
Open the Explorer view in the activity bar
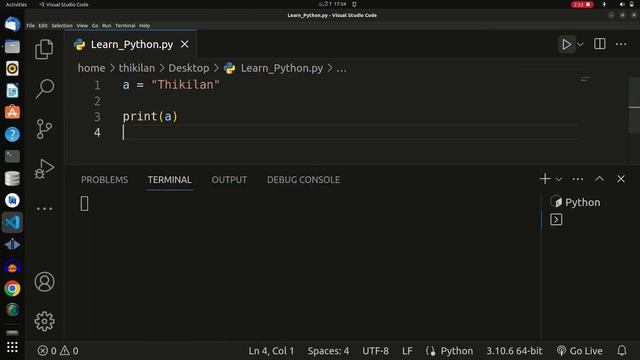44,49
